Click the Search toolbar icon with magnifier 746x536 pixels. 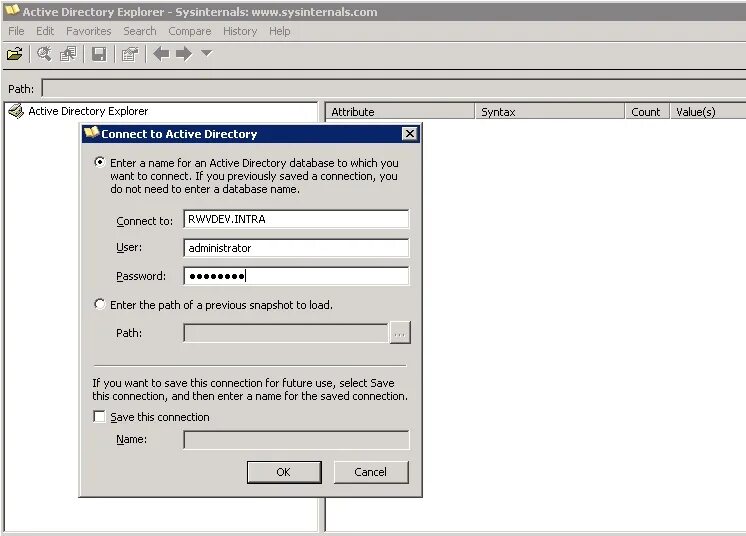coord(44,54)
